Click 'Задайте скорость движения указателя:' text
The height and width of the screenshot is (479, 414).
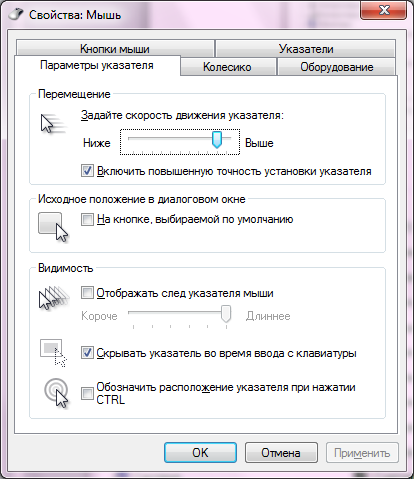coord(182,115)
